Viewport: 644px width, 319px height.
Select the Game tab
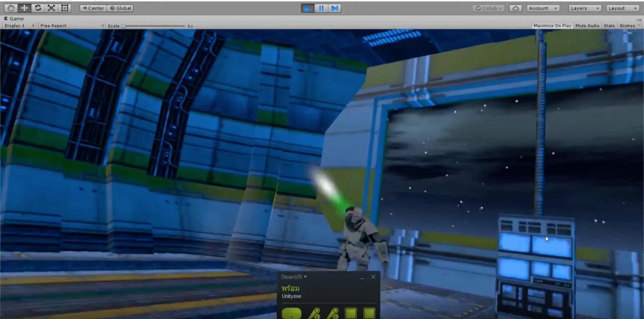[x=14, y=18]
